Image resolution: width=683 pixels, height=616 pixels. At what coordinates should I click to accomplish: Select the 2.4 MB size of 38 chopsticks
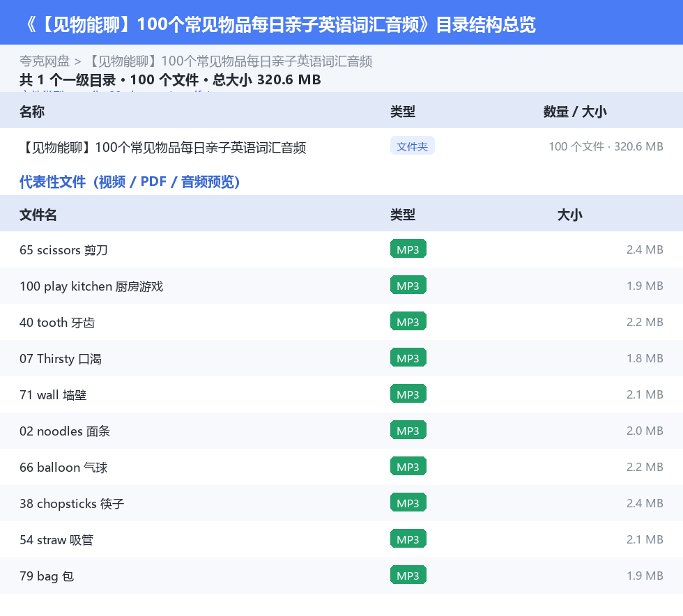(x=645, y=502)
